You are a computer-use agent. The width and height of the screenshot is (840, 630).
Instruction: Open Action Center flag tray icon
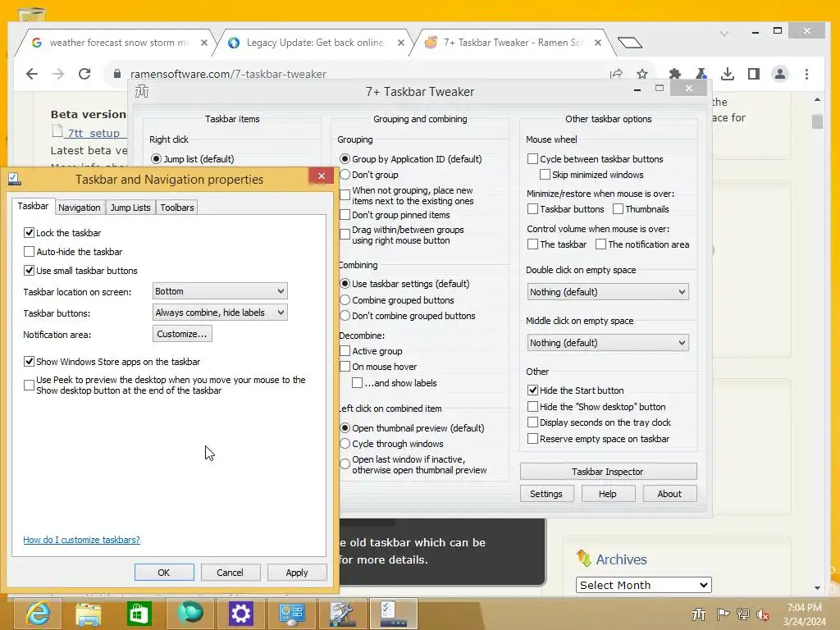pyautogui.click(x=723, y=614)
